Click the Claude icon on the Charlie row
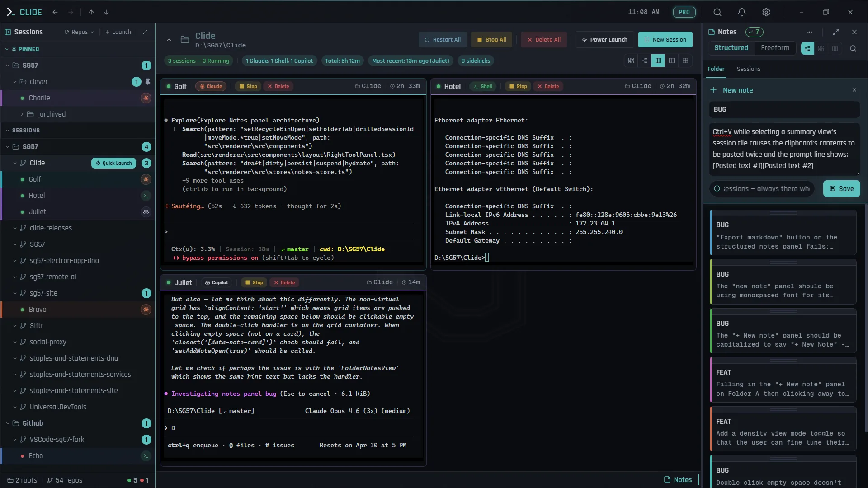The width and height of the screenshot is (868, 488). point(146,98)
